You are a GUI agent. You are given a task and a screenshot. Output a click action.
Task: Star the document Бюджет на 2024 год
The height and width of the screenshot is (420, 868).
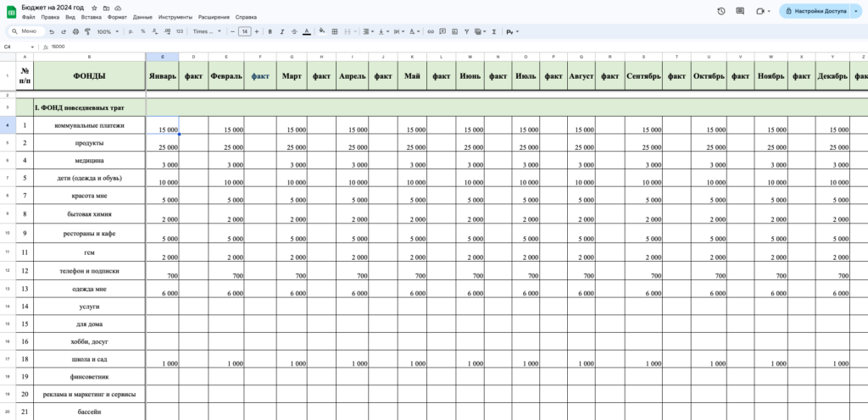point(93,8)
